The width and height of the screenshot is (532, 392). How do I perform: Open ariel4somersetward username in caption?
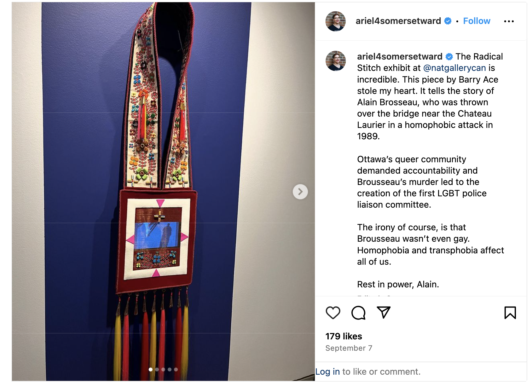[400, 57]
